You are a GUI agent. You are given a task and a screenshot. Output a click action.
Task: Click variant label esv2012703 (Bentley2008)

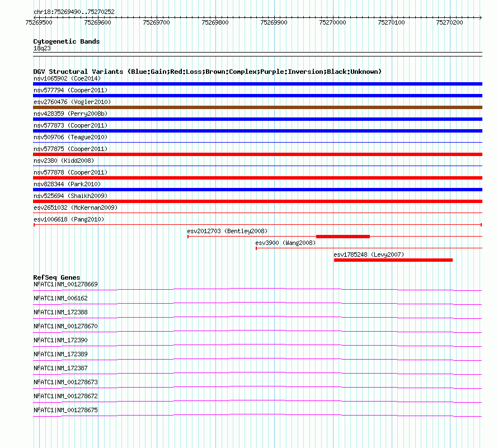227,231
